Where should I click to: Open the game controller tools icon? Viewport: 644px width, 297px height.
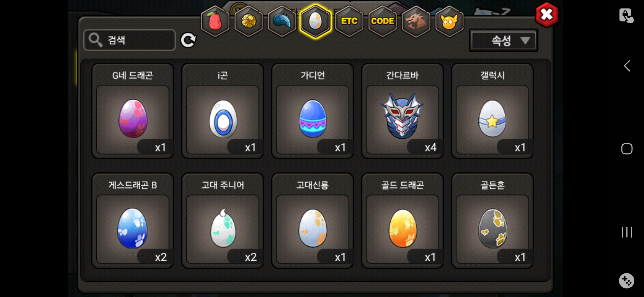click(627, 281)
